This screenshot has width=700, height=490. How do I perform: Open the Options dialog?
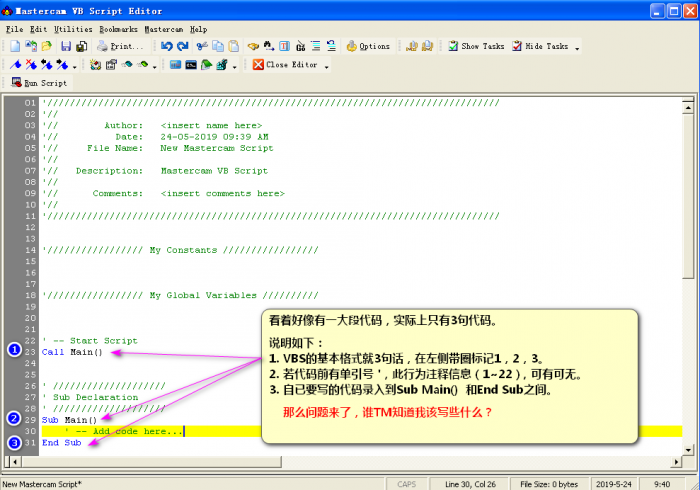pos(368,46)
